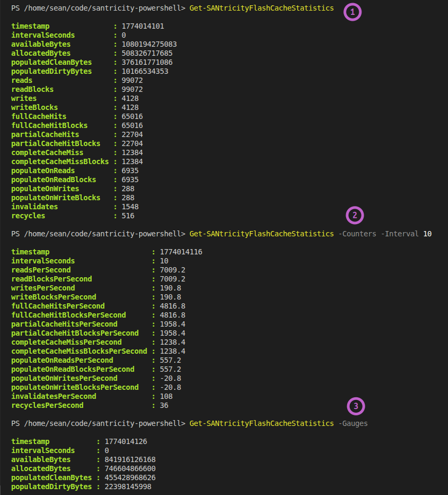The width and height of the screenshot is (448, 495).
Task: Click the populateOnReadsPerSecond label
Action: point(62,360)
